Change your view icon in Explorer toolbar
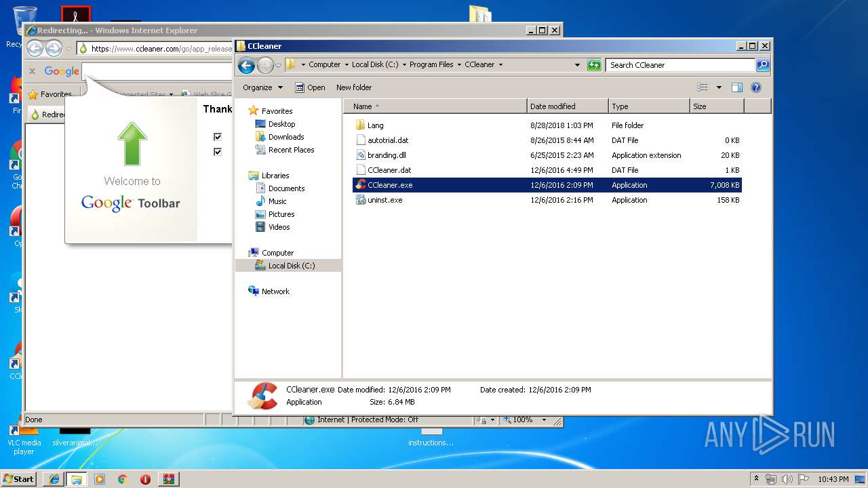The width and height of the screenshot is (868, 488). [703, 87]
